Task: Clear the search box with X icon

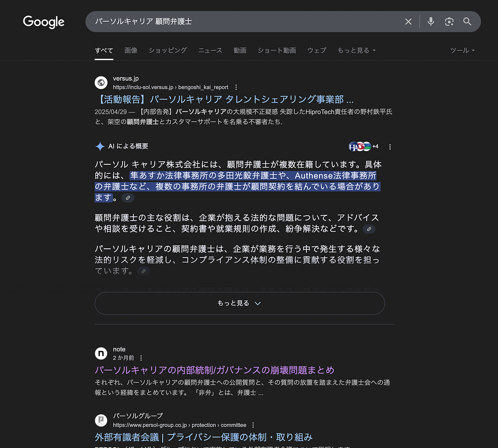Action: (x=409, y=21)
